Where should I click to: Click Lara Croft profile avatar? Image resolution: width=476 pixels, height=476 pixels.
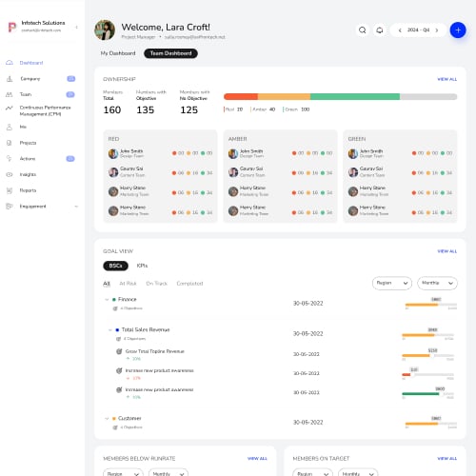[x=105, y=30]
